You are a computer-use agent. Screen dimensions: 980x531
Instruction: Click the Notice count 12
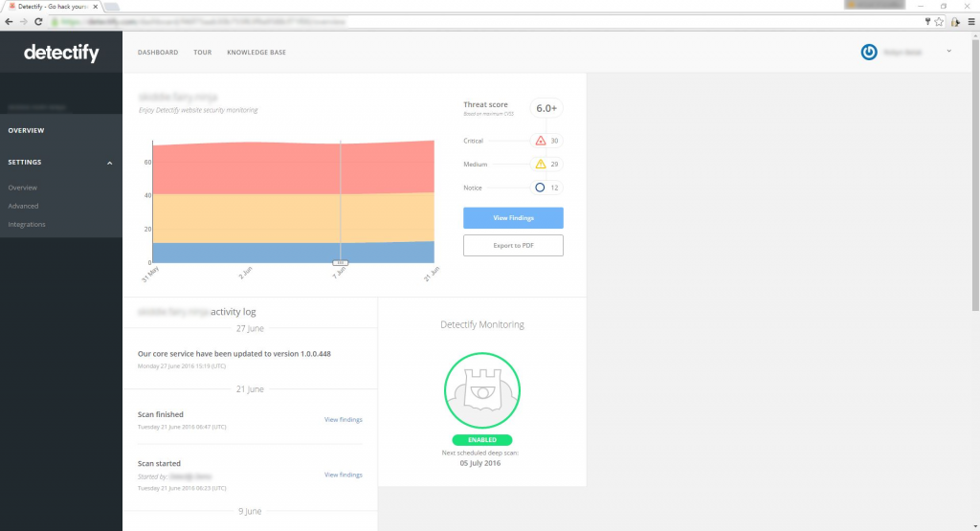coord(554,188)
